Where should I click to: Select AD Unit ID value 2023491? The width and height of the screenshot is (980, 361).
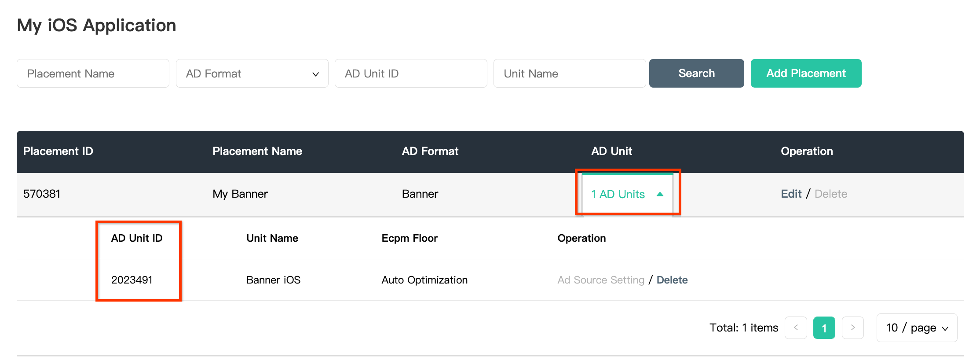(132, 280)
